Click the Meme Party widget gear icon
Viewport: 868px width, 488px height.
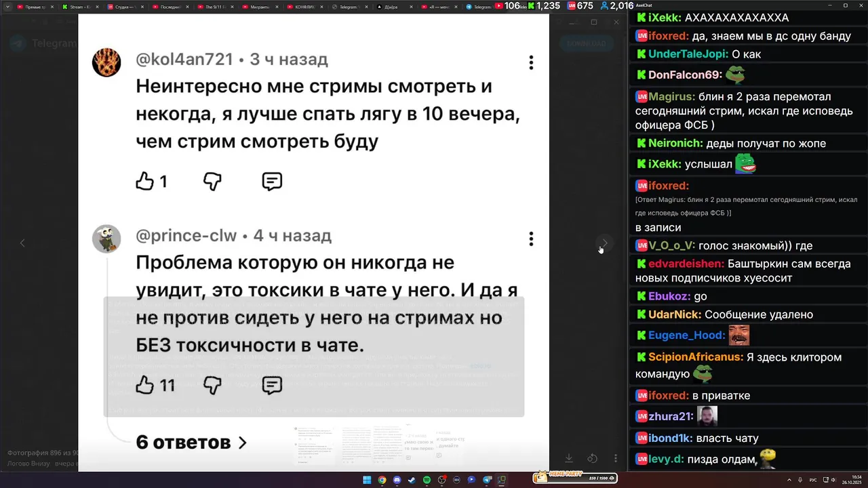tap(611, 478)
